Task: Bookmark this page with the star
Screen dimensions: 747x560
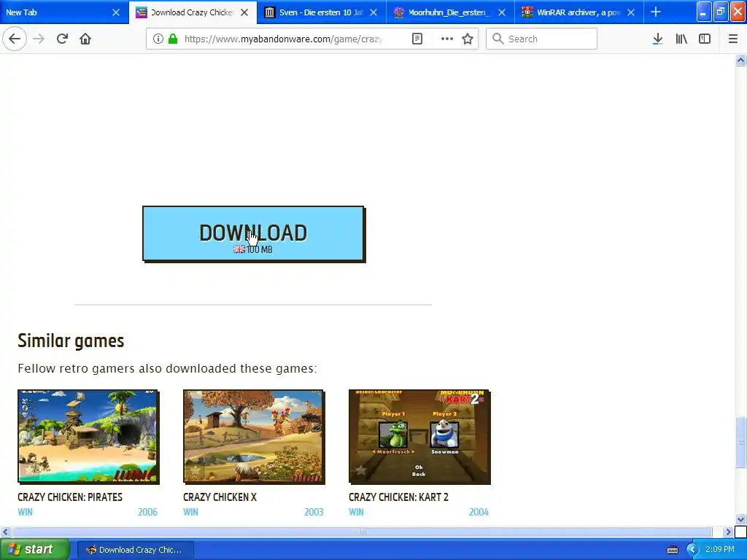Action: (468, 39)
